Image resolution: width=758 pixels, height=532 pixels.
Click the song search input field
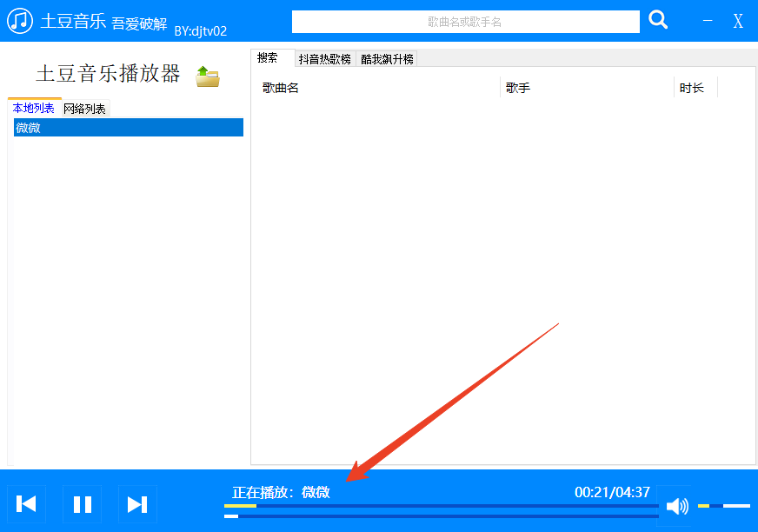pyautogui.click(x=465, y=21)
